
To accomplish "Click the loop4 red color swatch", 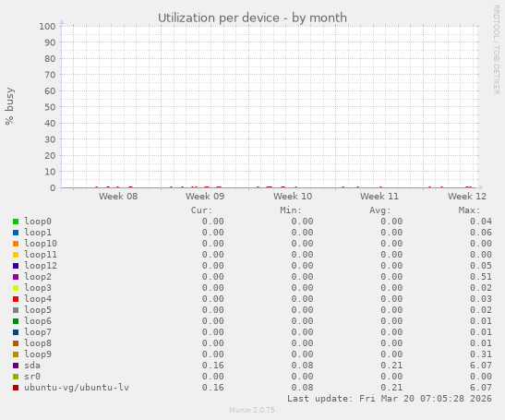I will tap(16, 299).
